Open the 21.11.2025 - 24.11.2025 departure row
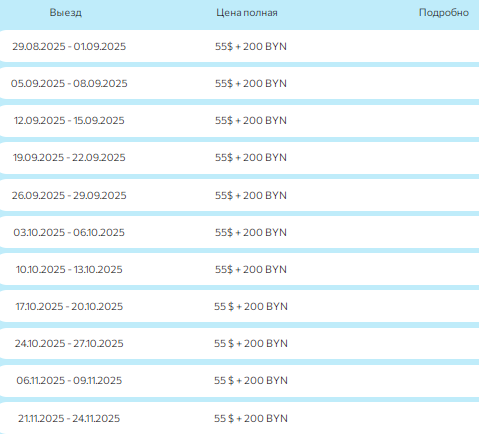 point(239,418)
